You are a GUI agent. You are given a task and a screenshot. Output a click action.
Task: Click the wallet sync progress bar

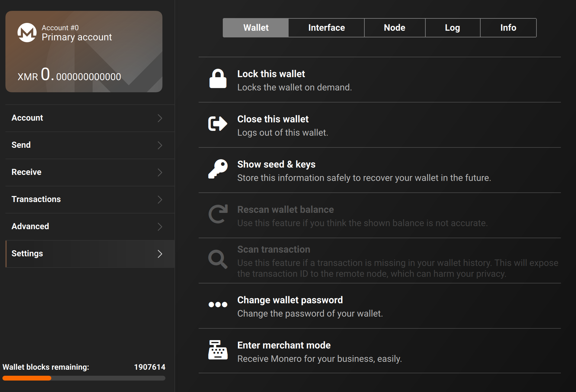pos(85,378)
